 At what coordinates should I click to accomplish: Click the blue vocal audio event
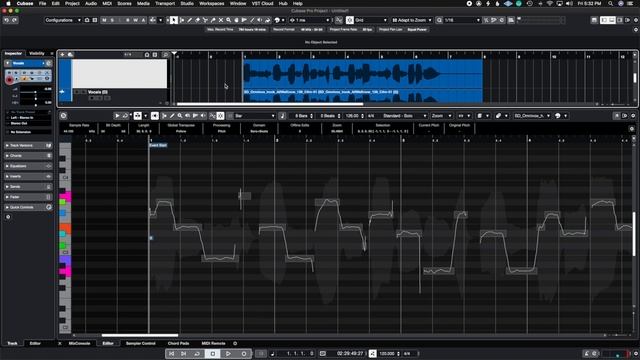(363, 80)
